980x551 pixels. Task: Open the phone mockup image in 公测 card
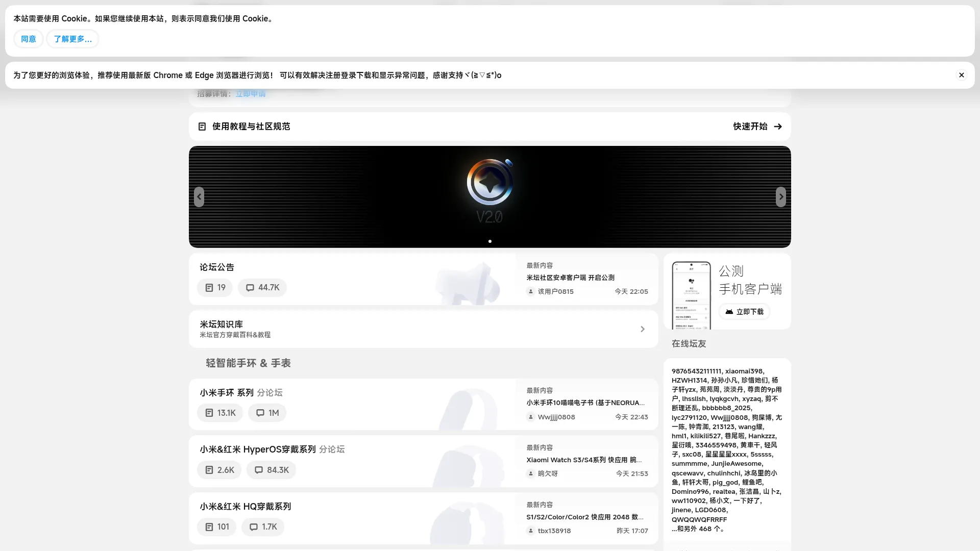pyautogui.click(x=691, y=295)
